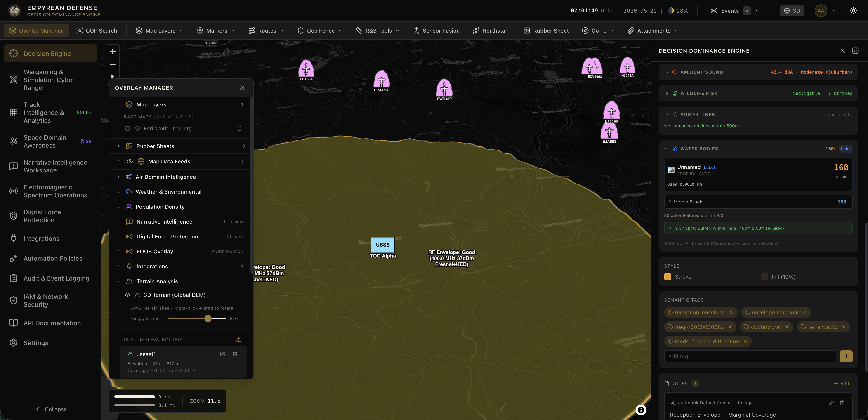Viewport: 868px width, 420px height.
Task: Edit the Reception Envelope note
Action: point(831,403)
